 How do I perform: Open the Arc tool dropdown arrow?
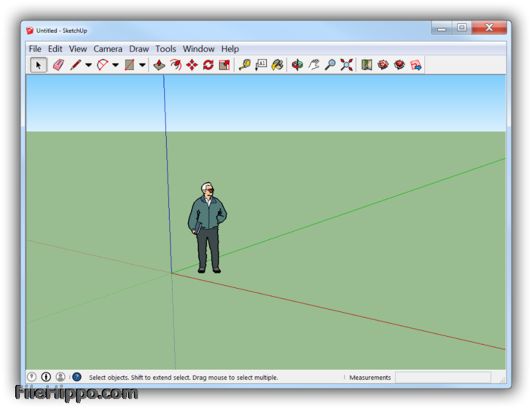pyautogui.click(x=115, y=65)
